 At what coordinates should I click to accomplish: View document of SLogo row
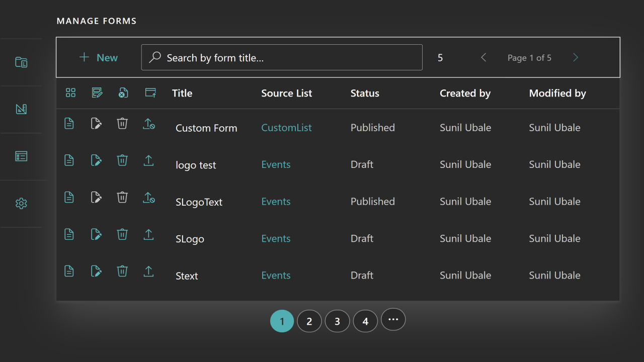69,234
